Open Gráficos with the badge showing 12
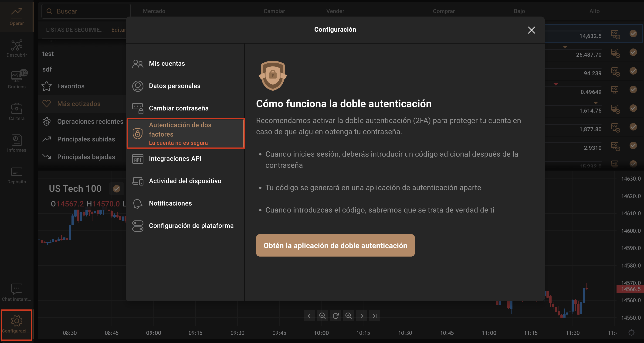Image resolution: width=644 pixels, height=343 pixels. tap(17, 78)
